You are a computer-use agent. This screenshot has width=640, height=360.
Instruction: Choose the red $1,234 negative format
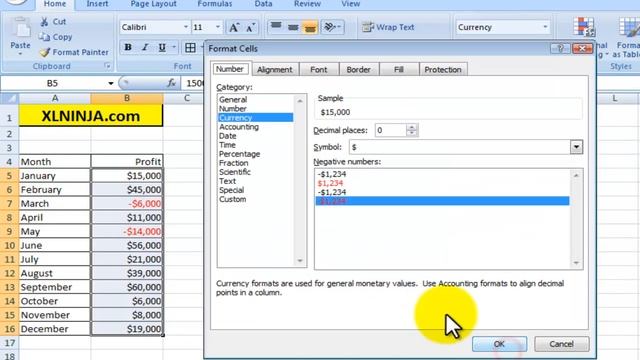point(330,183)
